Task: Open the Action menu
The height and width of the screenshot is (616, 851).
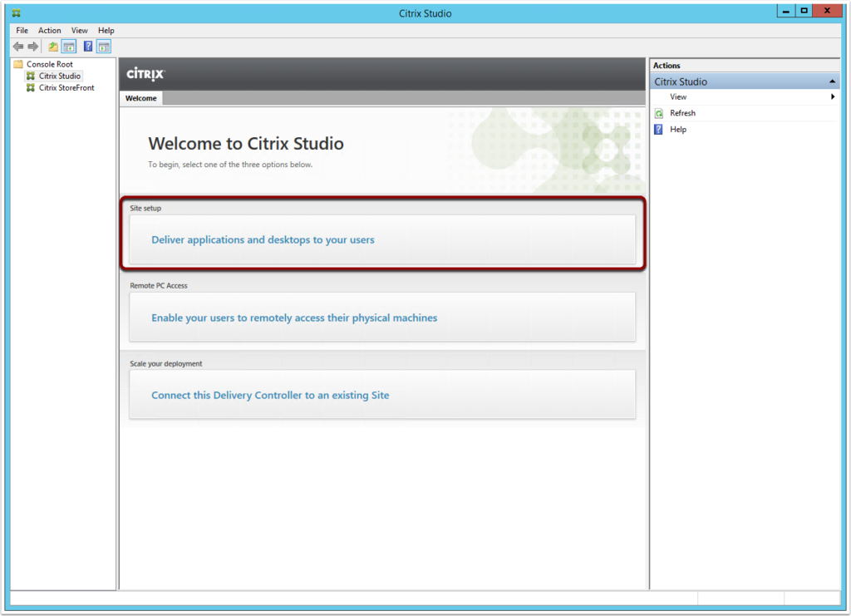Action: coord(49,31)
